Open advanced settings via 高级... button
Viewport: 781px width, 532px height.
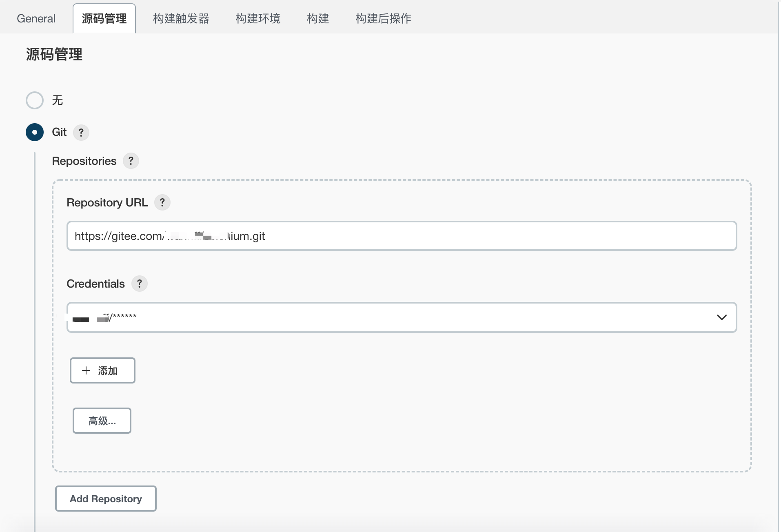coord(102,421)
